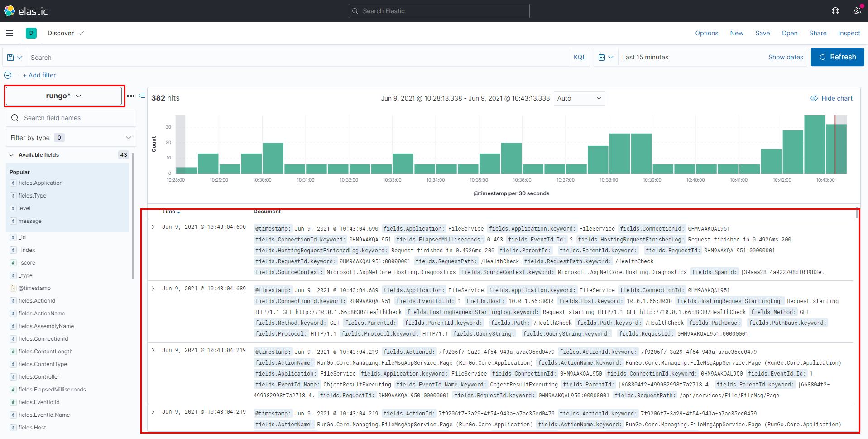This screenshot has height=439, width=868.
Task: Open the calendar icon for date selection
Action: [x=605, y=57]
